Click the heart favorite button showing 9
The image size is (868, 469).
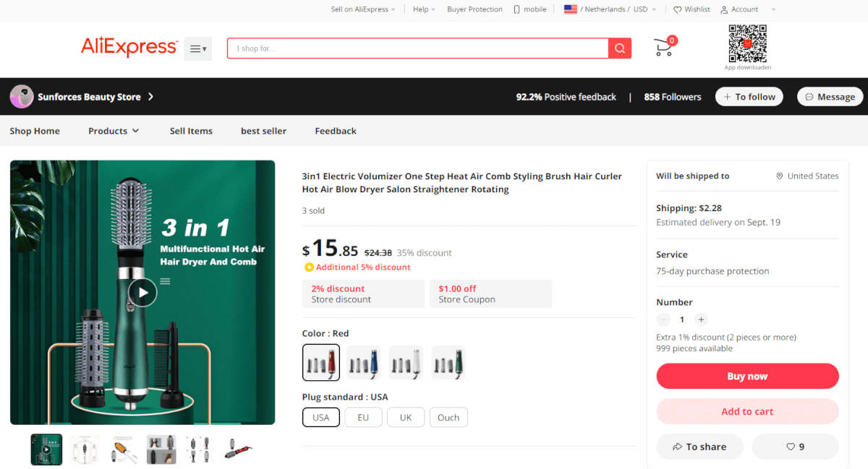tap(795, 447)
